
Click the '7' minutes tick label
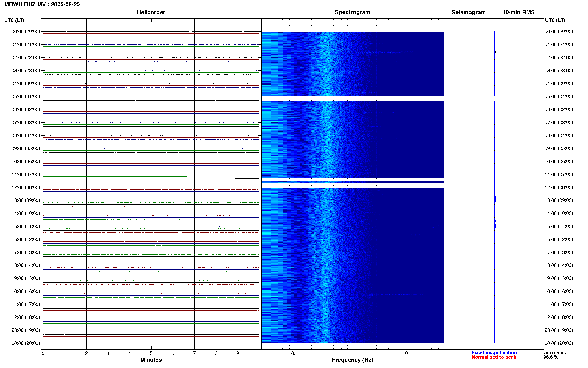(195, 353)
